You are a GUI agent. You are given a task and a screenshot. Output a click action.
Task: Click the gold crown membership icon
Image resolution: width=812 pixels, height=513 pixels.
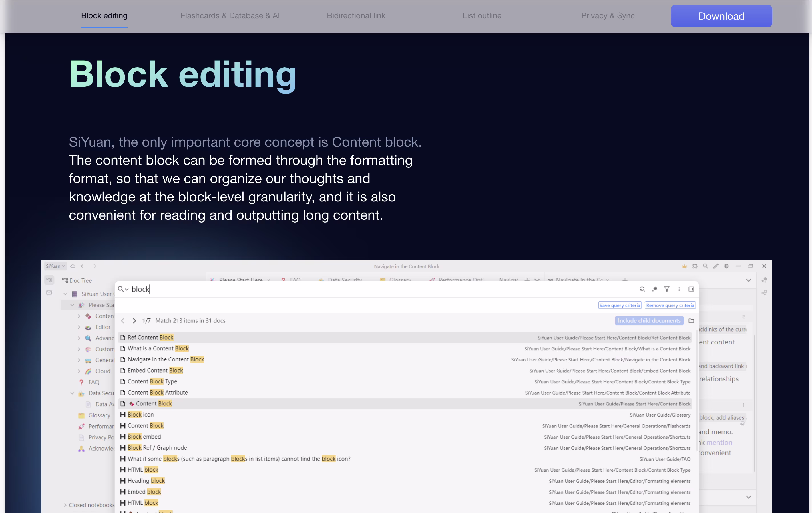pos(684,266)
